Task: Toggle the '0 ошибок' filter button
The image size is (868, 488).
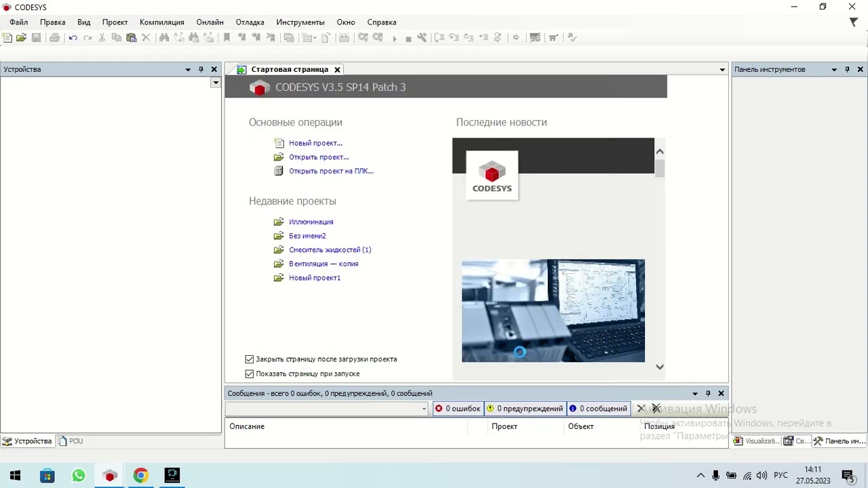Action: (458, 408)
